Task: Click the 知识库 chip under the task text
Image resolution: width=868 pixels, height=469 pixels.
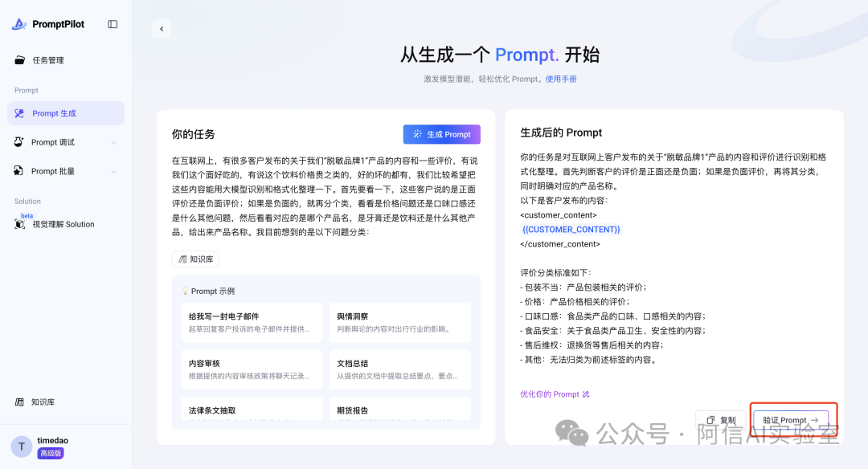Action: coord(195,259)
